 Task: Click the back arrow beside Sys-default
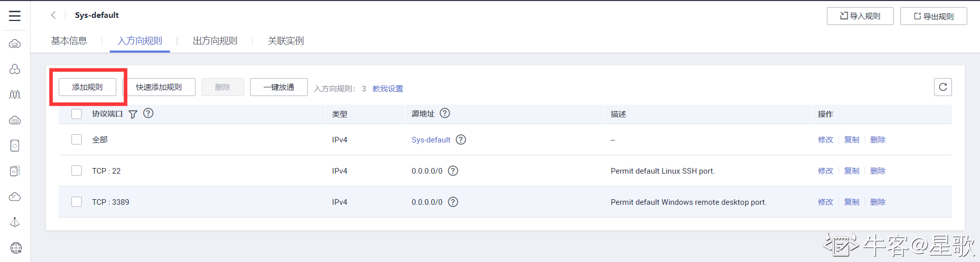[x=53, y=15]
